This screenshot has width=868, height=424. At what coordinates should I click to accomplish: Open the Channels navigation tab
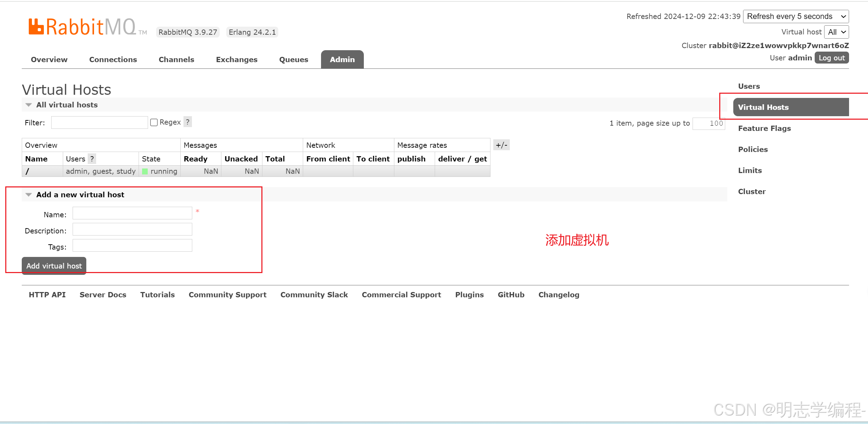click(x=175, y=59)
